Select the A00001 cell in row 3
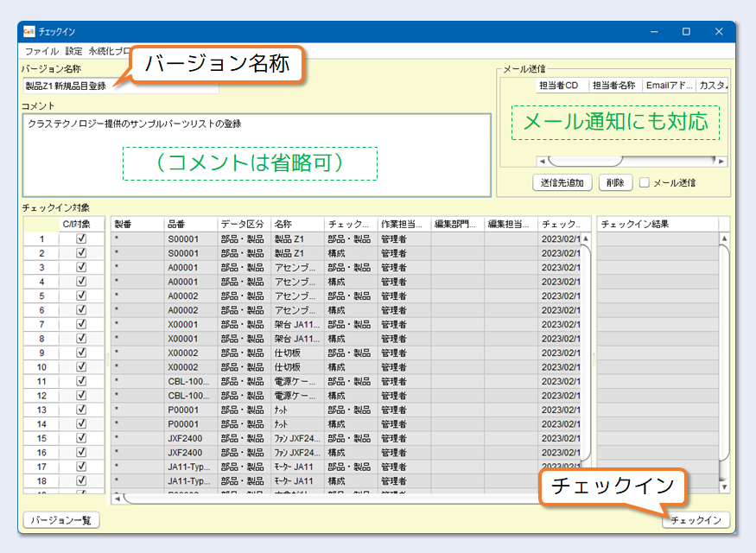Screen dimensions: 756x553 [190, 268]
